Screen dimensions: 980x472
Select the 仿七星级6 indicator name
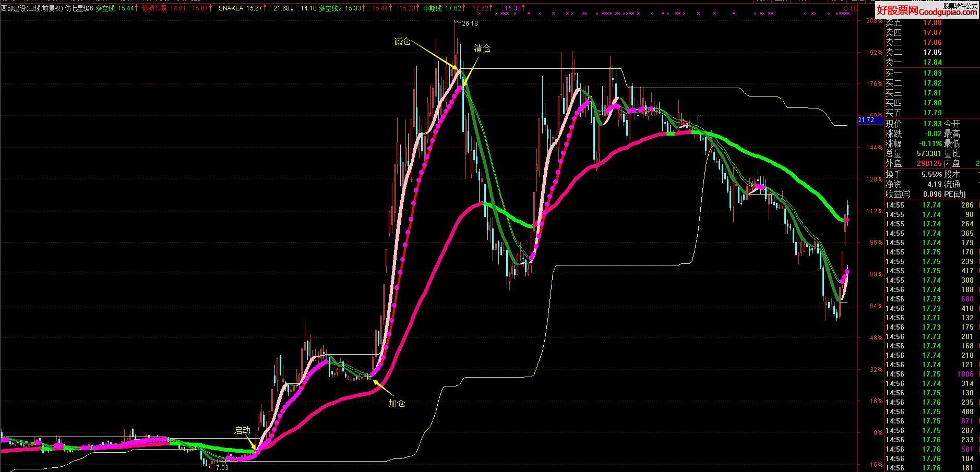[x=79, y=8]
